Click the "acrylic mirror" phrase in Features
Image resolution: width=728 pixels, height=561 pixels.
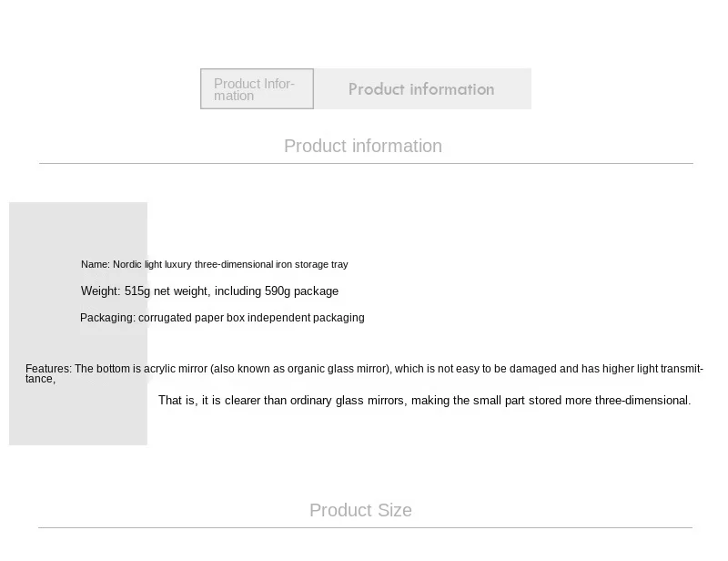click(x=172, y=369)
